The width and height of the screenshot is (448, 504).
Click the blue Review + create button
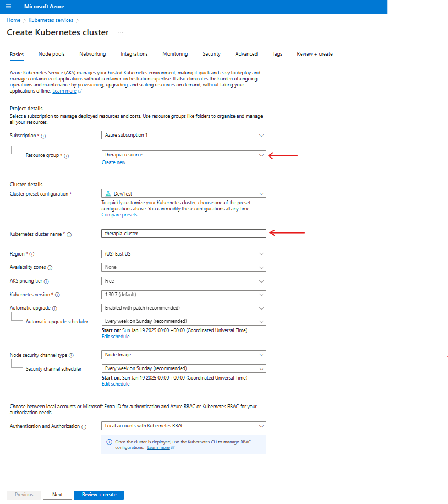click(x=99, y=495)
